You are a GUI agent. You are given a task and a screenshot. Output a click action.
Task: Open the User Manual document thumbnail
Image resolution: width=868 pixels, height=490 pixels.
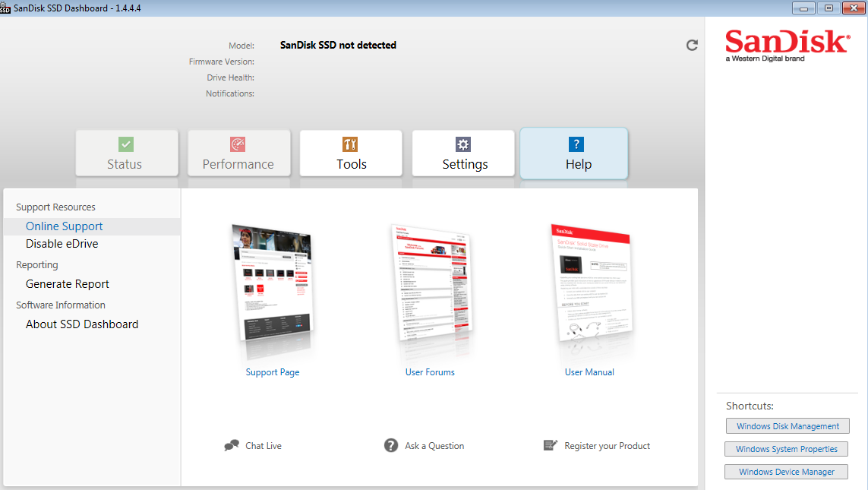pyautogui.click(x=592, y=284)
